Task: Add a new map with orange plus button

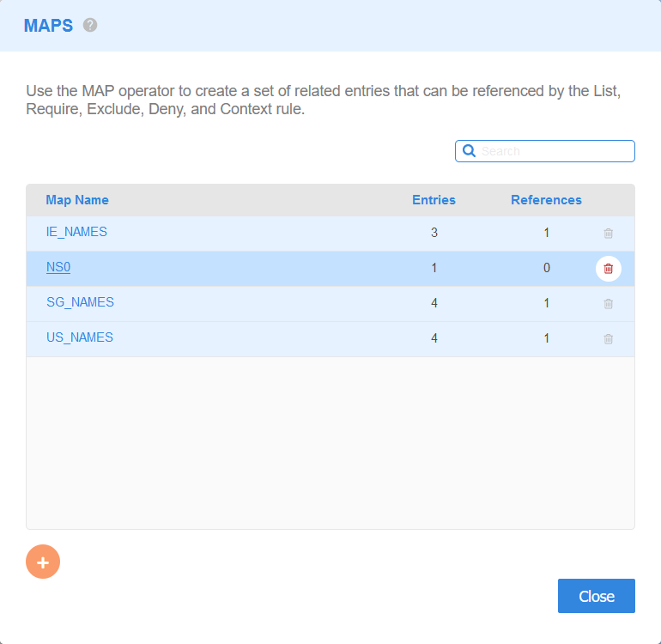Action: [43, 562]
